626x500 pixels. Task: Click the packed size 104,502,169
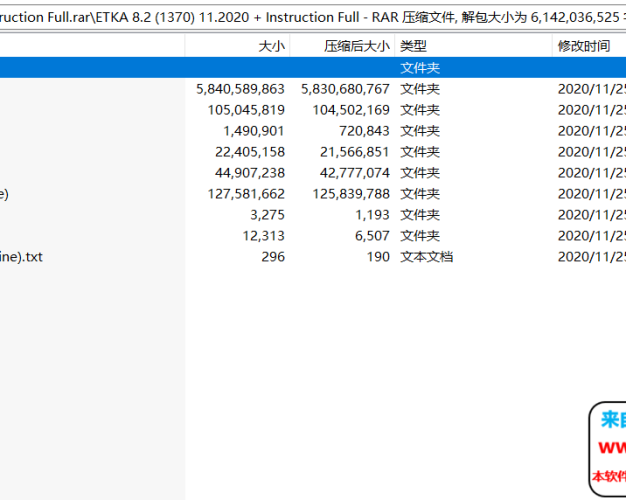(351, 110)
